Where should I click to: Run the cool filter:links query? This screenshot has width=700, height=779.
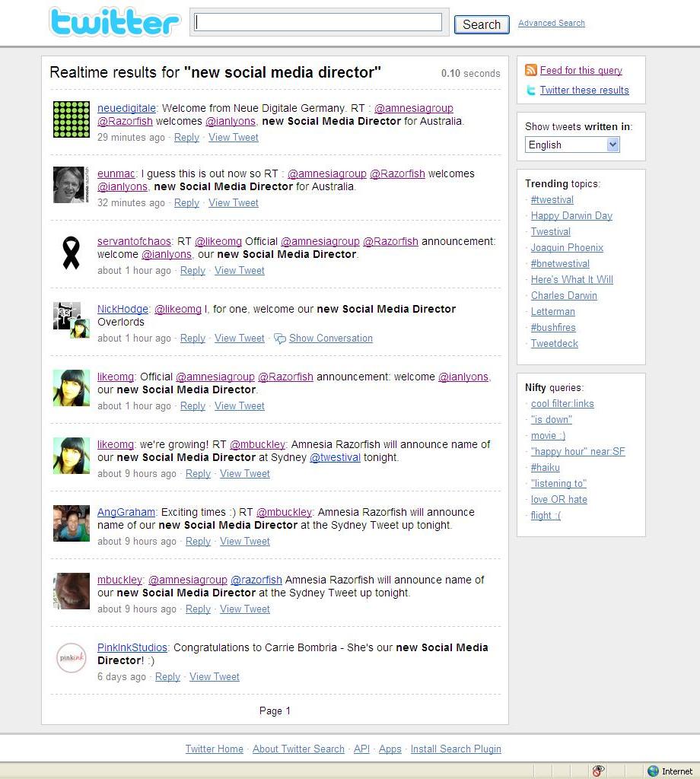562,403
